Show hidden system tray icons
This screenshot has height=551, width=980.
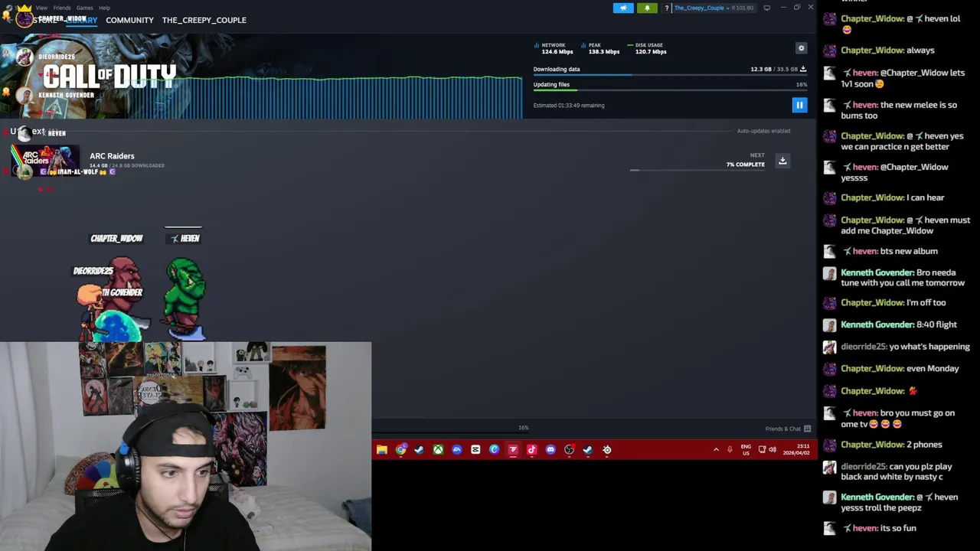[x=716, y=450]
